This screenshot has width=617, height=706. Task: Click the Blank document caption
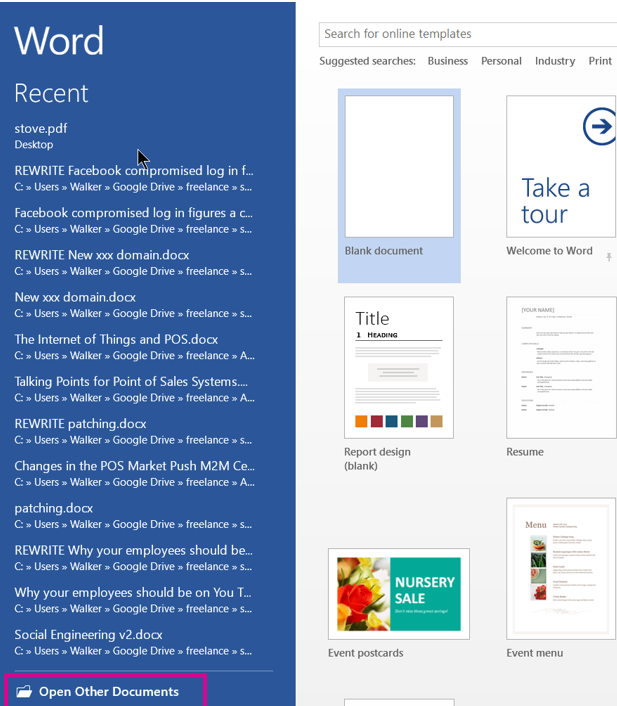click(384, 251)
